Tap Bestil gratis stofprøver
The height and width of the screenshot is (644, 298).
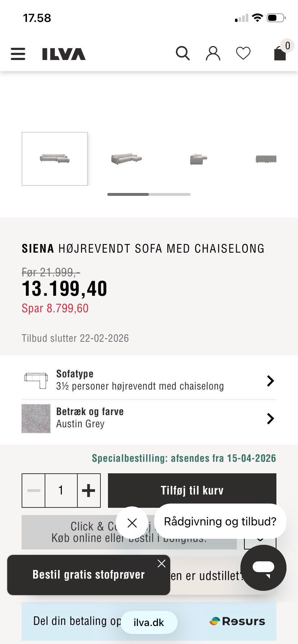click(x=88, y=575)
